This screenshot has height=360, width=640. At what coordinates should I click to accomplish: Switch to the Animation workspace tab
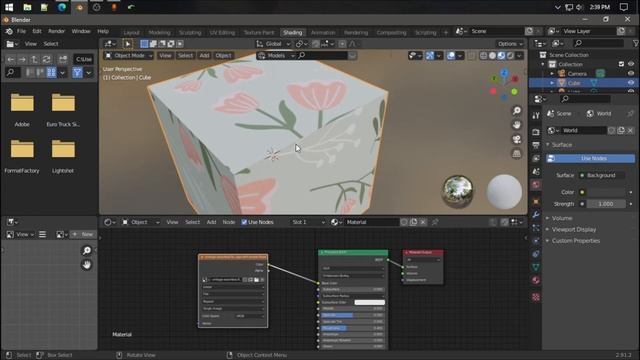tap(323, 32)
